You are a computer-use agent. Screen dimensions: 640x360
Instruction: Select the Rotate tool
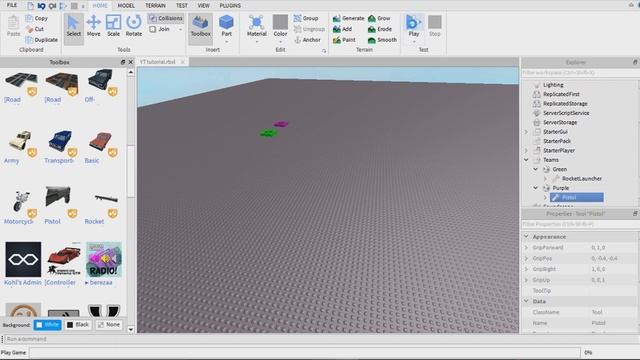tap(133, 26)
